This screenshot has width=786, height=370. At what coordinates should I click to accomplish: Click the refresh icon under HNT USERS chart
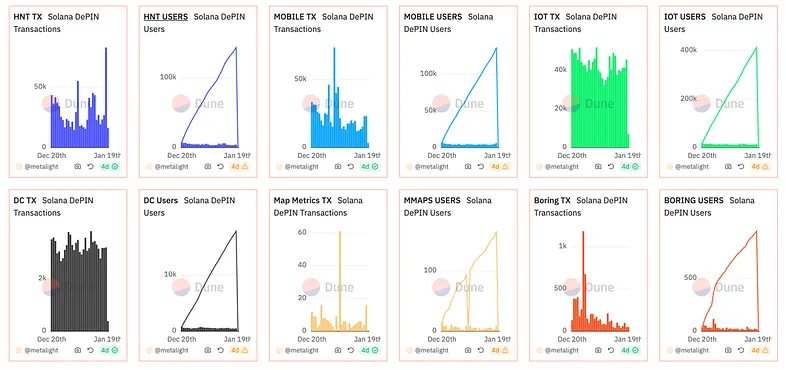click(x=221, y=166)
